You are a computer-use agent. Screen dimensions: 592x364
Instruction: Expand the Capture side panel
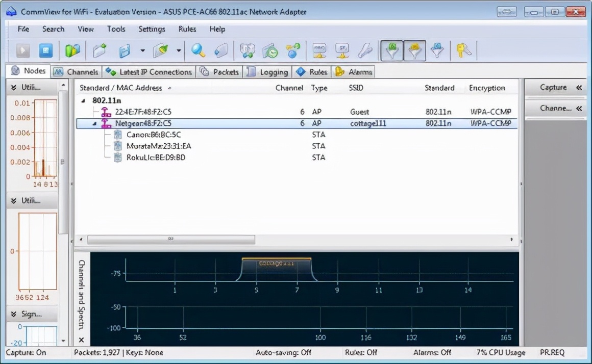579,88
